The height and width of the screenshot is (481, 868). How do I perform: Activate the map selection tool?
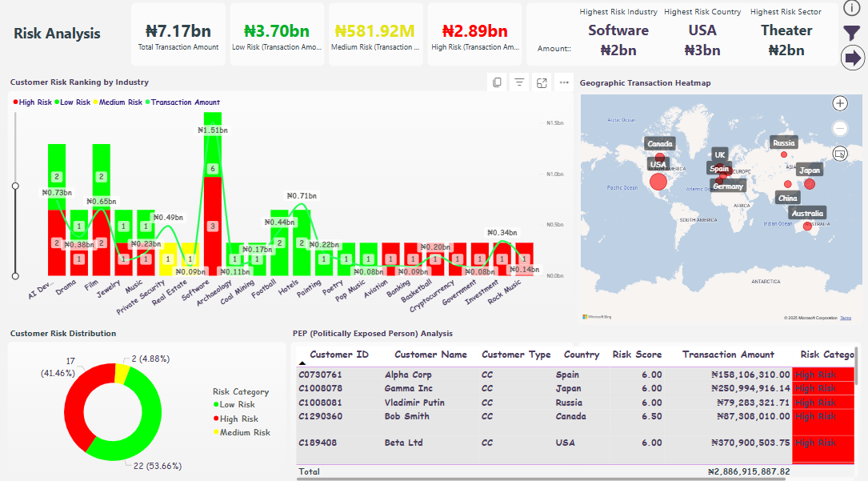(840, 153)
